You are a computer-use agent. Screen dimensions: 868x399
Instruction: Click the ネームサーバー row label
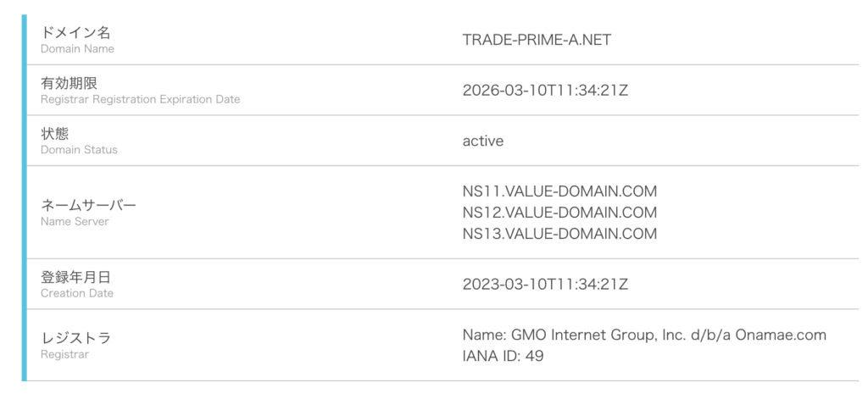(x=88, y=205)
